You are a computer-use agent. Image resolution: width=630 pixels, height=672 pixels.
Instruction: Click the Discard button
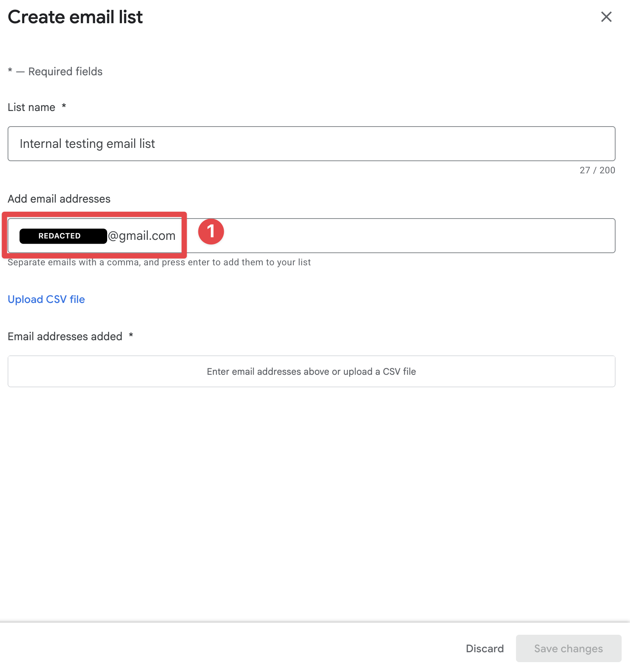(484, 648)
